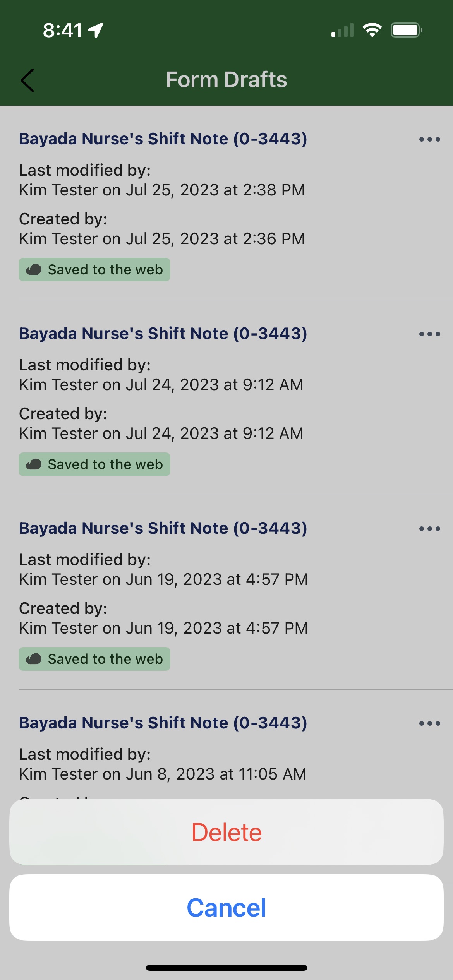Image resolution: width=453 pixels, height=980 pixels.
Task: Tap the Wi-Fi status icon
Action: coord(372,30)
